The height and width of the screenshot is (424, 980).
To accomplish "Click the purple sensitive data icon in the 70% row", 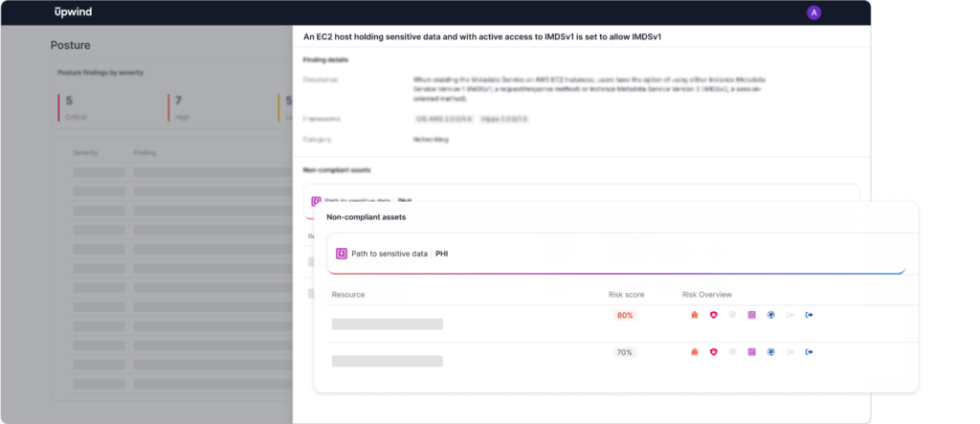I will (752, 353).
